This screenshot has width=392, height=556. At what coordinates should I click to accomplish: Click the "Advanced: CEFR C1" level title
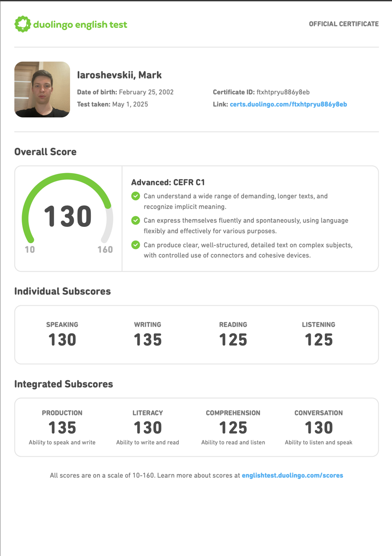pyautogui.click(x=168, y=182)
